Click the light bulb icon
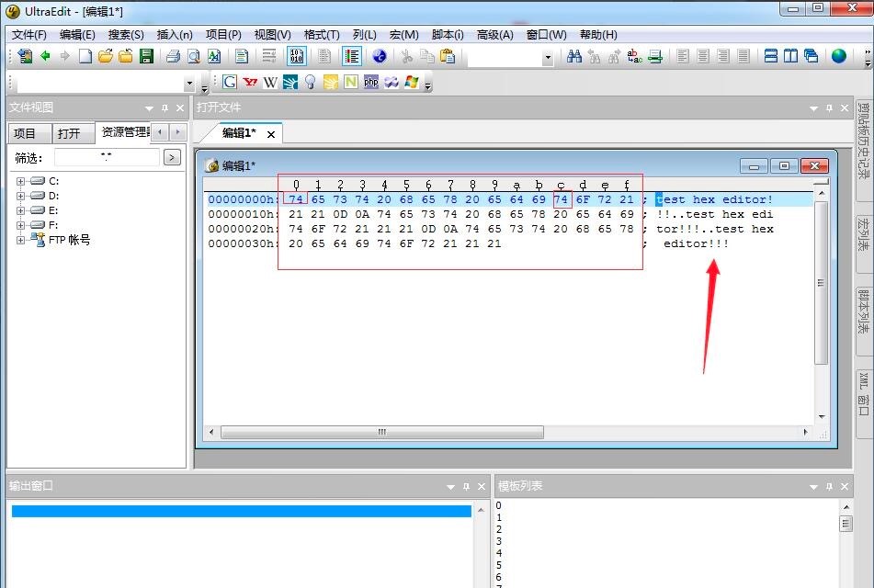This screenshot has height=588, width=874. click(x=311, y=83)
